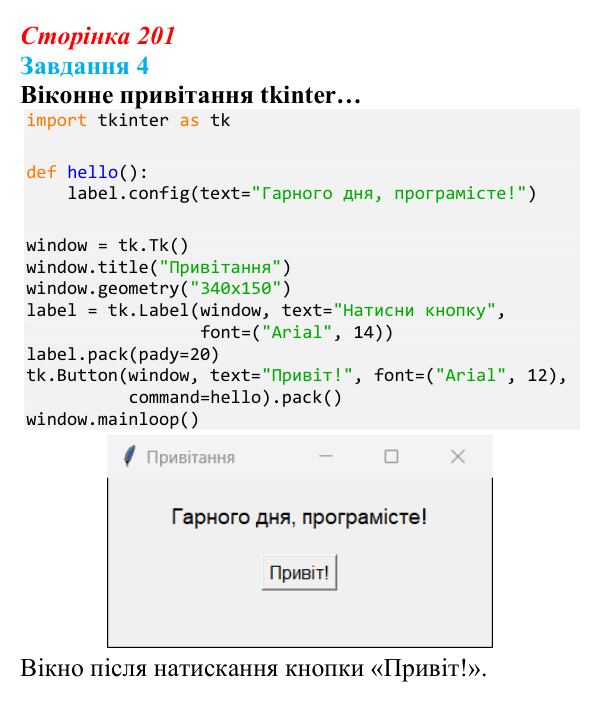Viewport: 600px width, 702px height.
Task: Click the Привіт! button in the tkinter window
Action: point(299,572)
